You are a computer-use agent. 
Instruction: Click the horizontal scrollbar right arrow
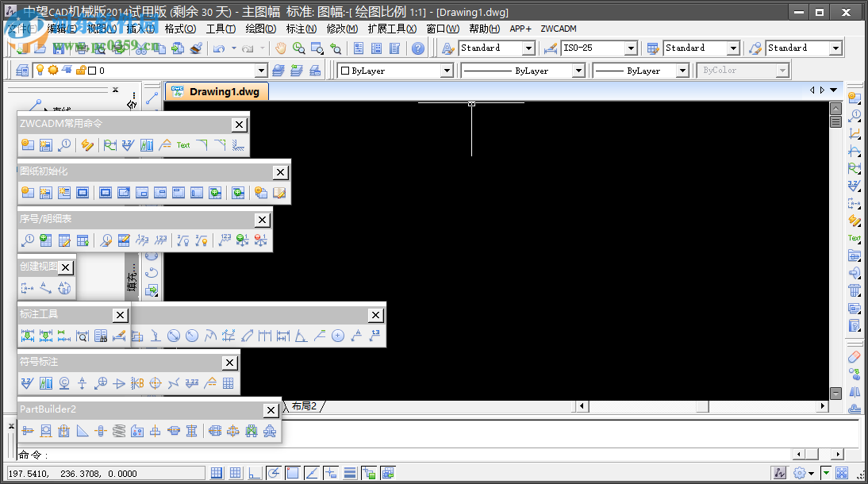click(x=823, y=406)
